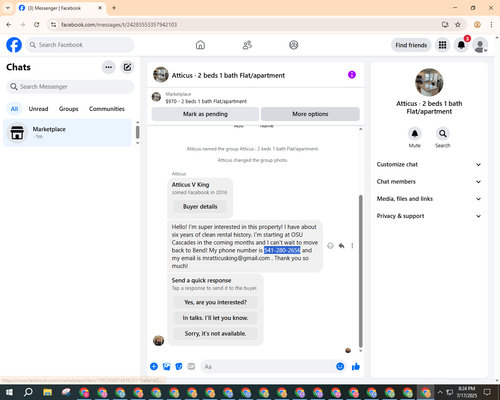The height and width of the screenshot is (400, 500).
Task: Open the Facebook logo home link
Action: [14, 45]
